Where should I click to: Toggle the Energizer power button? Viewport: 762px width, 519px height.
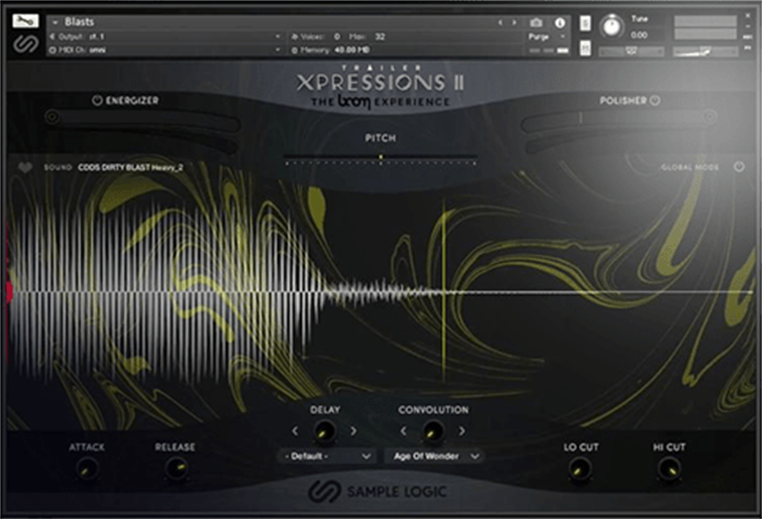97,101
